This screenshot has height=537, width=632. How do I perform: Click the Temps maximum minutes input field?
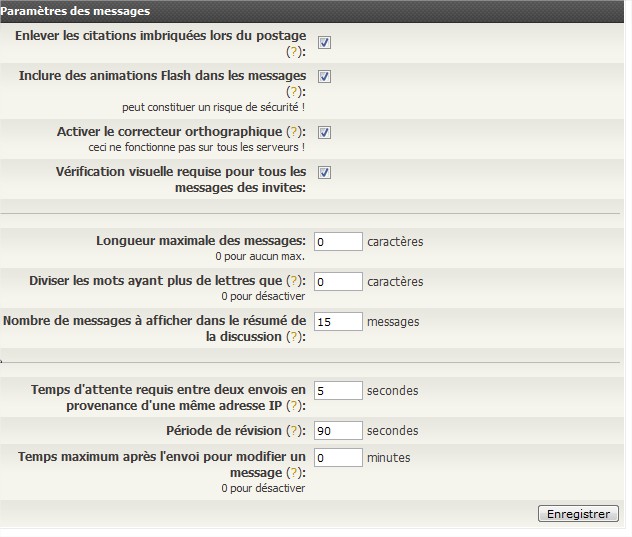[338, 458]
